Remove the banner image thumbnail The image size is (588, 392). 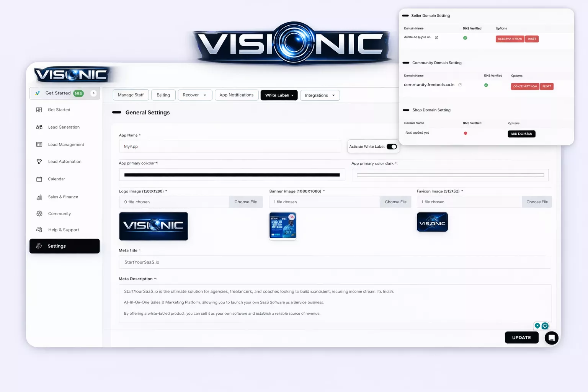292,217
